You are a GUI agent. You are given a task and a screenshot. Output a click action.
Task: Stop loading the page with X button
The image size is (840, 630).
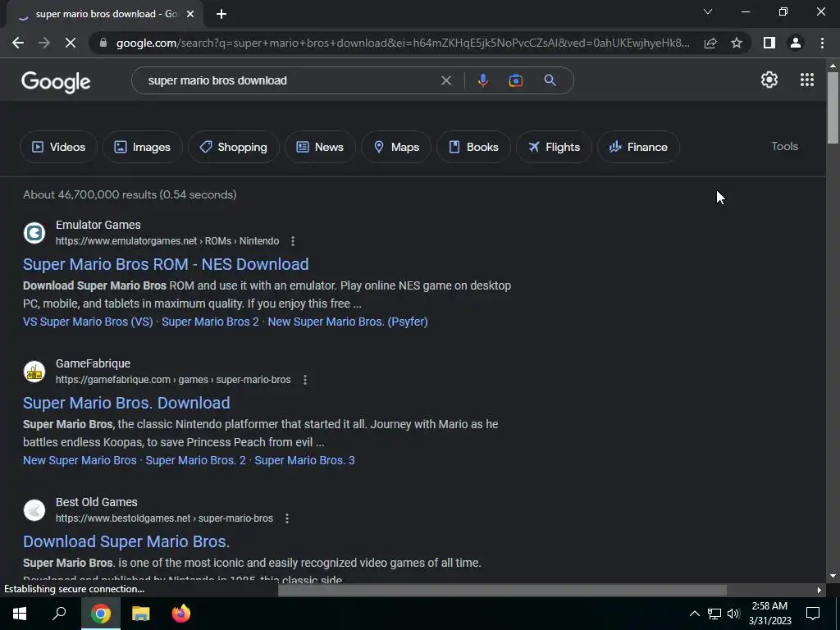71,43
